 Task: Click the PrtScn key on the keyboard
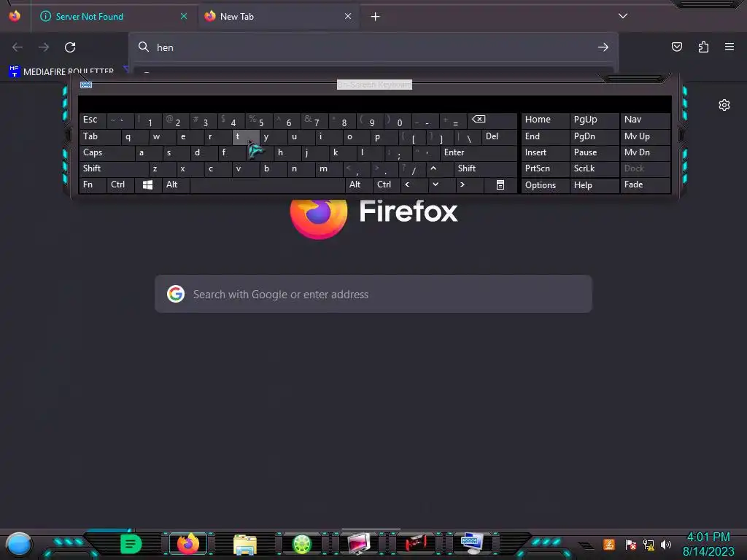545,168
